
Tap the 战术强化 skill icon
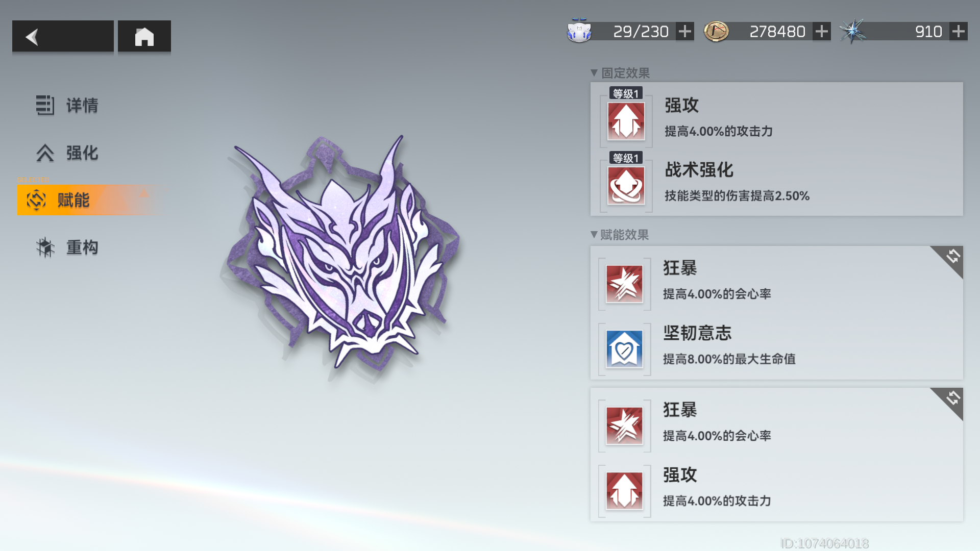click(626, 186)
